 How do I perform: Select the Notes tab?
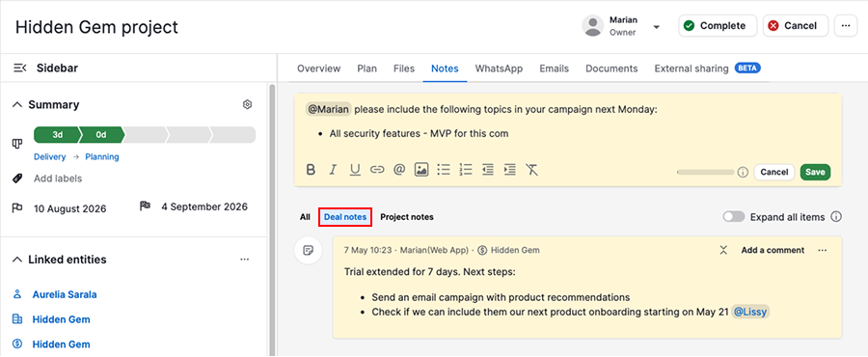point(445,69)
